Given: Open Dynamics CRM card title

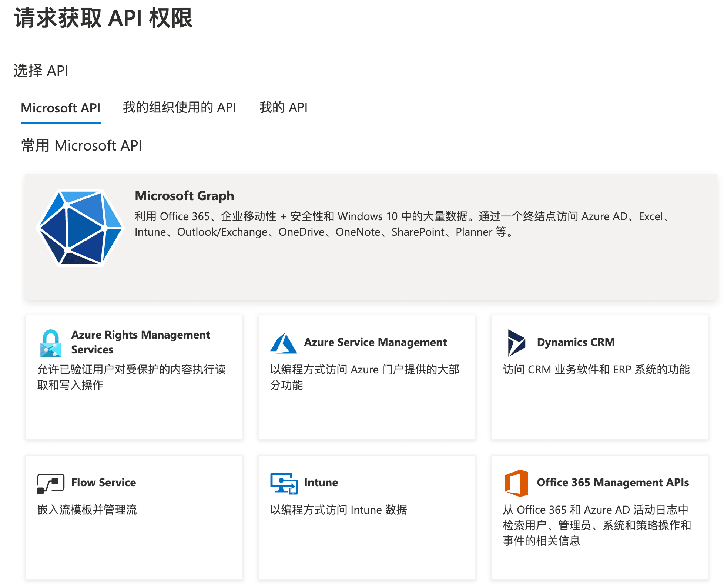Looking at the screenshot, I should (x=576, y=342).
